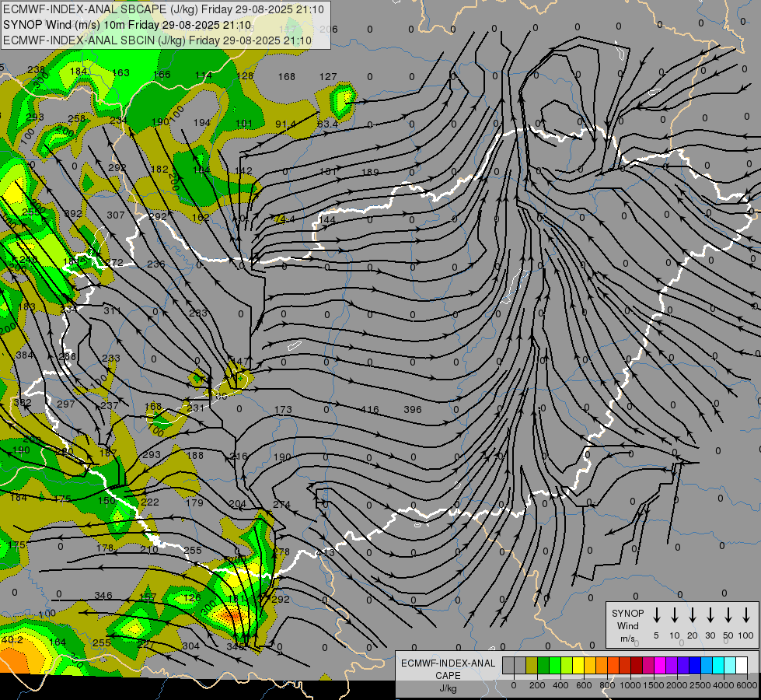Click the wind arrow above the 5 label
This screenshot has height=700, width=761.
click(657, 615)
